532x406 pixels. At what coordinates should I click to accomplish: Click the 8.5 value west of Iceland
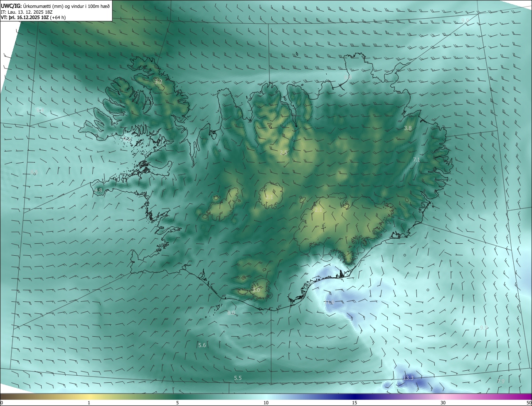(x=34, y=173)
